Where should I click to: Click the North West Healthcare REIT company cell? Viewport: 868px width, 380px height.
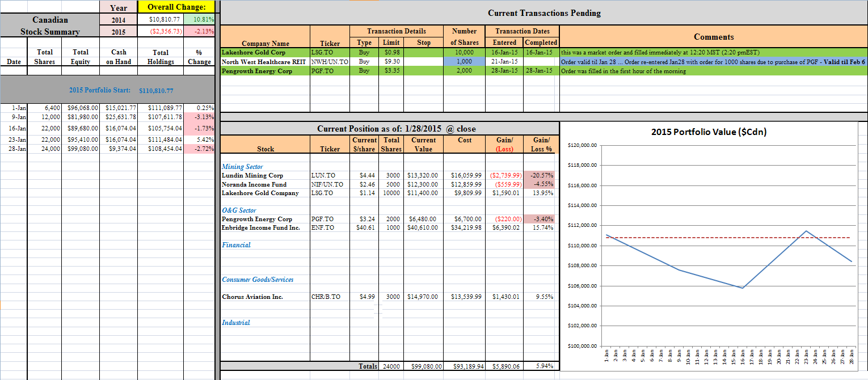pos(265,61)
